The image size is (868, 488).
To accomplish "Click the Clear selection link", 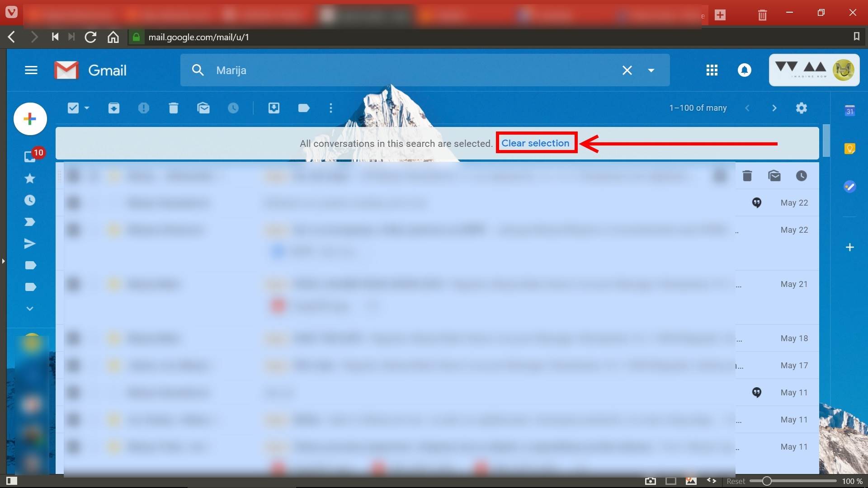I will [x=535, y=143].
